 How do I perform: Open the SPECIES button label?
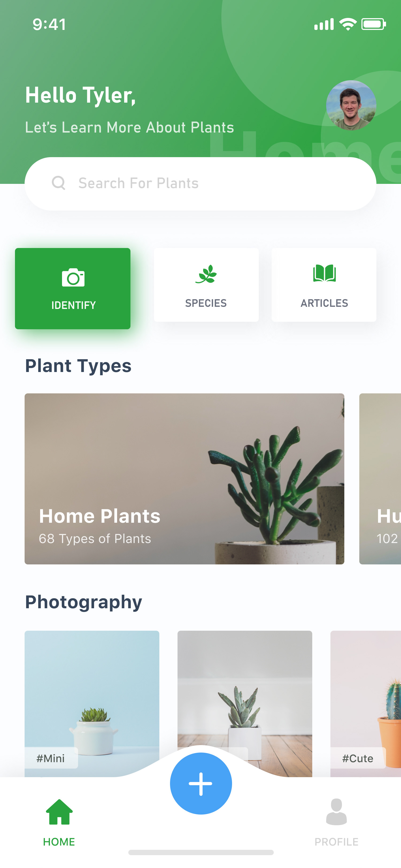point(206,303)
